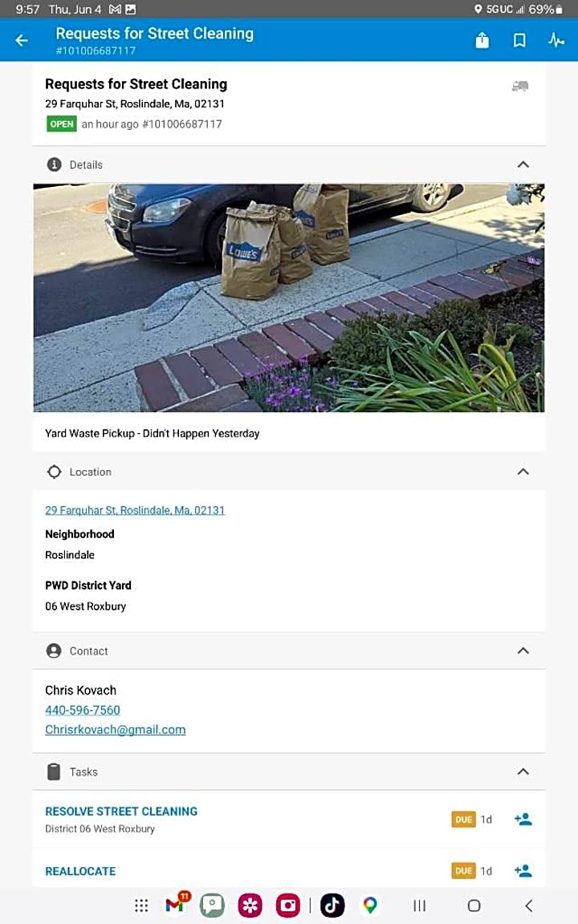Screen dimensions: 578x924
Task: Select the '06 West Roxbury' district yard value
Action: [86, 606]
